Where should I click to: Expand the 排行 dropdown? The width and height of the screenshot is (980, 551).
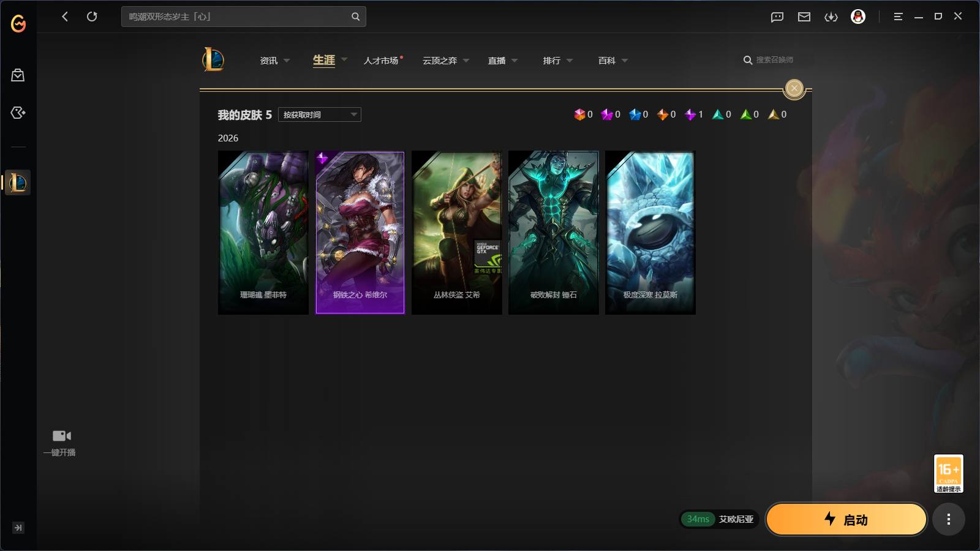coord(570,61)
